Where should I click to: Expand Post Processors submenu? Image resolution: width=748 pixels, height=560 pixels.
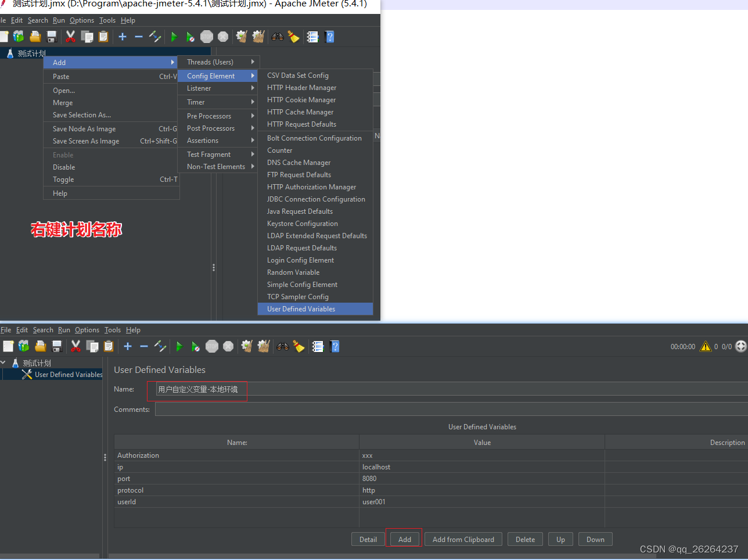pyautogui.click(x=218, y=128)
